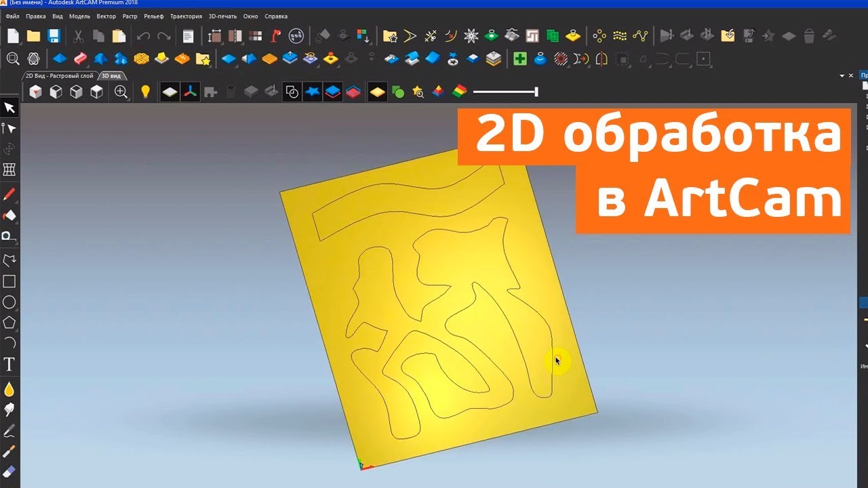
Task: Open the Окно menu
Action: pos(251,16)
